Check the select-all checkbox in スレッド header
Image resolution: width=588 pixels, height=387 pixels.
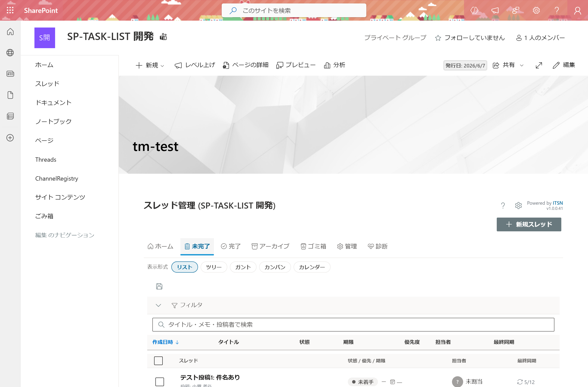[x=158, y=361]
